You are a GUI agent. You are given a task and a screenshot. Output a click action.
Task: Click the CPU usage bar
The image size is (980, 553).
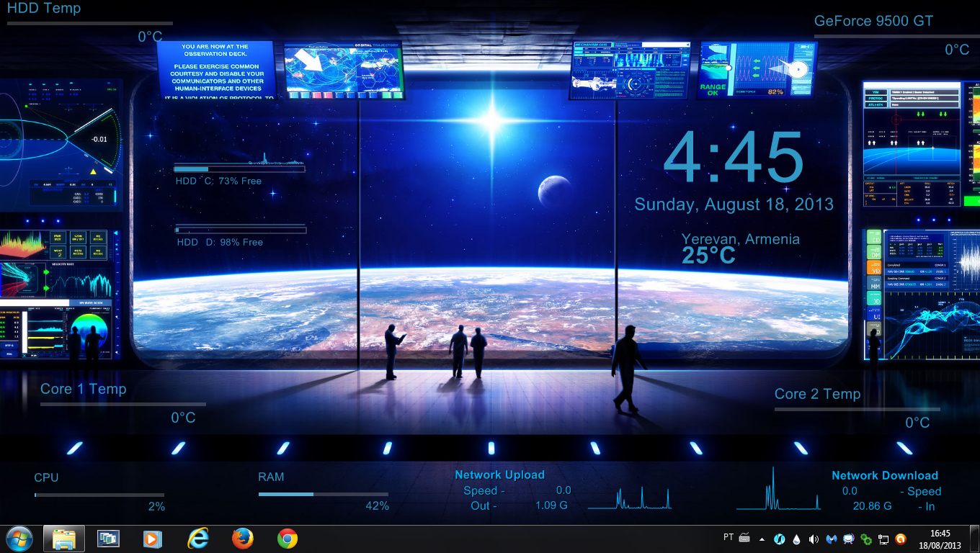tap(99, 495)
